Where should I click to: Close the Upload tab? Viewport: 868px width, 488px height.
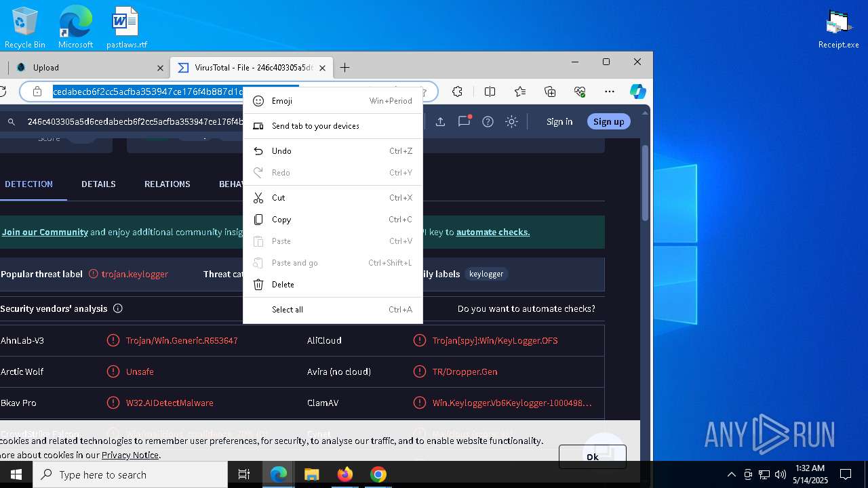point(161,68)
